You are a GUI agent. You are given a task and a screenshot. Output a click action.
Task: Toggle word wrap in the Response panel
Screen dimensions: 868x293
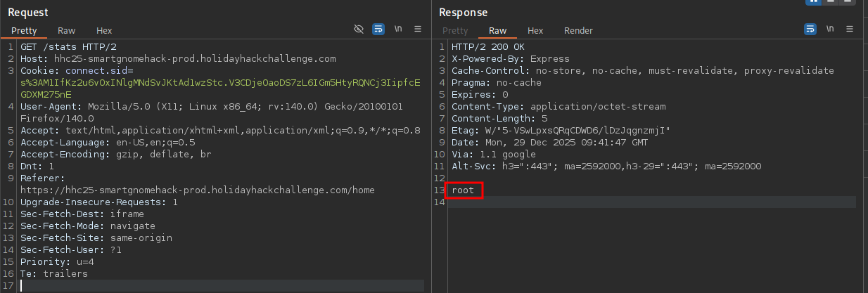(x=810, y=30)
